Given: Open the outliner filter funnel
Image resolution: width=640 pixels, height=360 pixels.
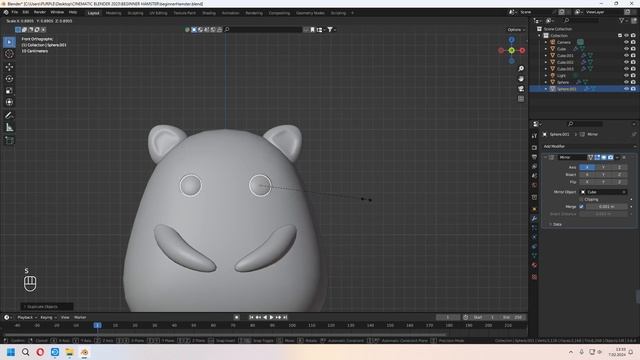Looking at the screenshot, I should (622, 20).
